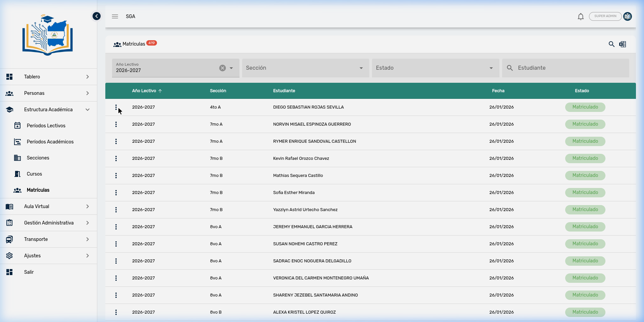Open the notification bell

pos(581,16)
